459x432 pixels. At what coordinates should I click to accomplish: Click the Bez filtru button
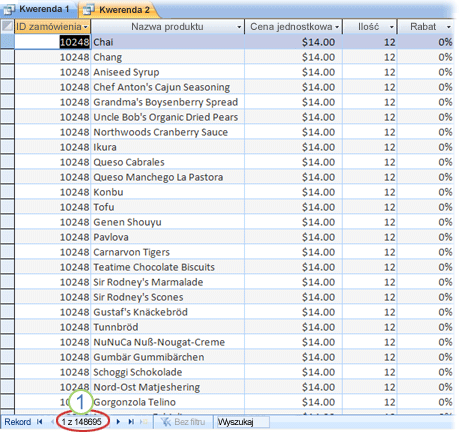pos(183,422)
